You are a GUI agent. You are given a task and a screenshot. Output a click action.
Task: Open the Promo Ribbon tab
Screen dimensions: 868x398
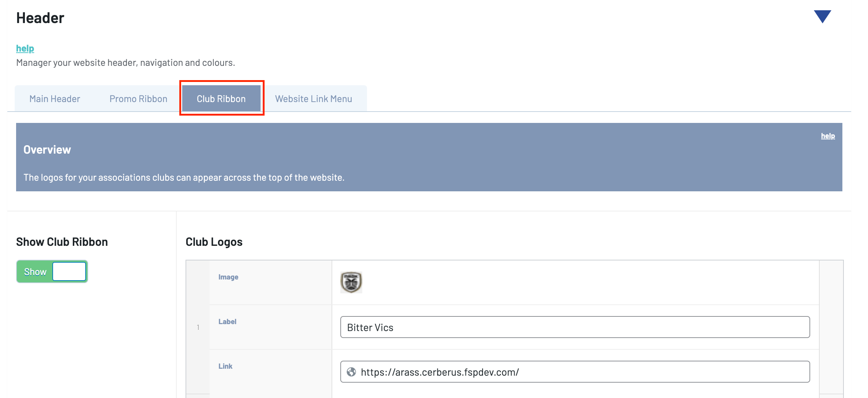(138, 99)
